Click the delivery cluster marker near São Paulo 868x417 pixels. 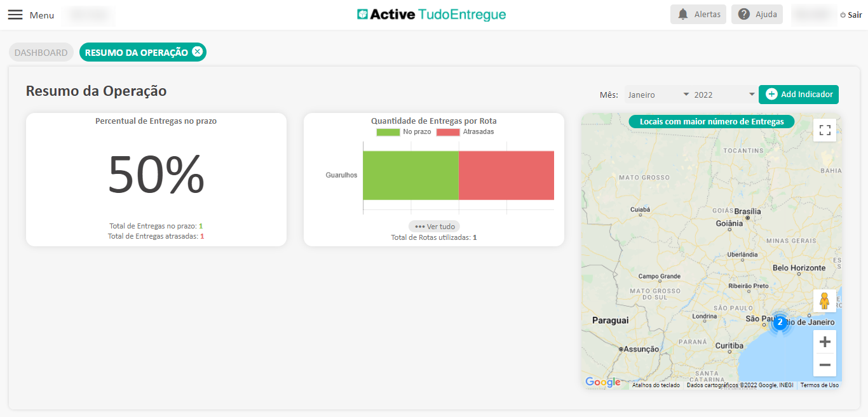tap(780, 322)
